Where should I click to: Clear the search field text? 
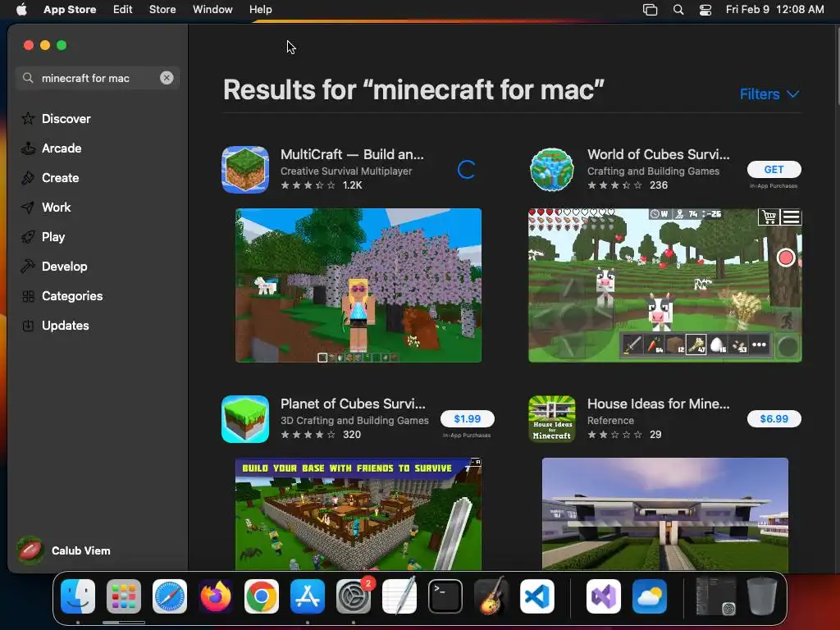pyautogui.click(x=167, y=78)
